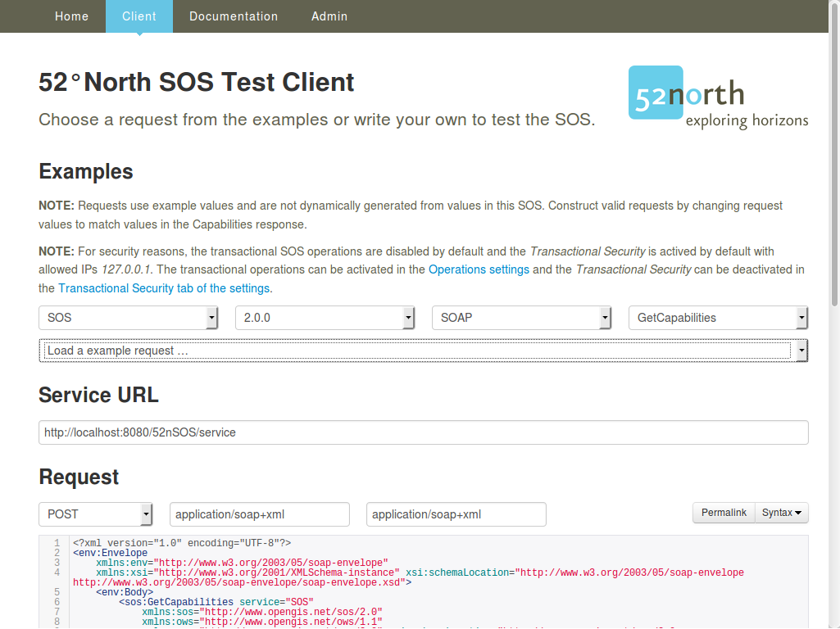Open the POST method dropdown
This screenshot has width=840, height=629.
click(95, 514)
